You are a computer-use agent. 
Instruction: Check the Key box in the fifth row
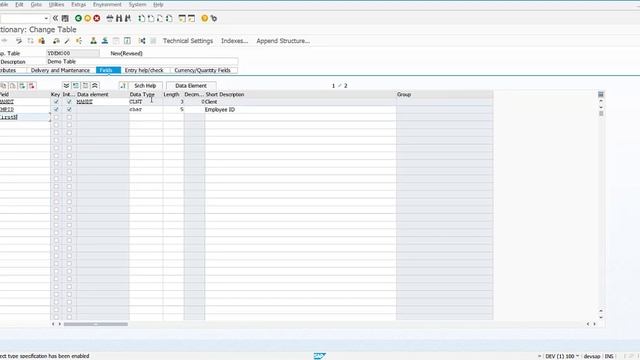click(x=56, y=133)
